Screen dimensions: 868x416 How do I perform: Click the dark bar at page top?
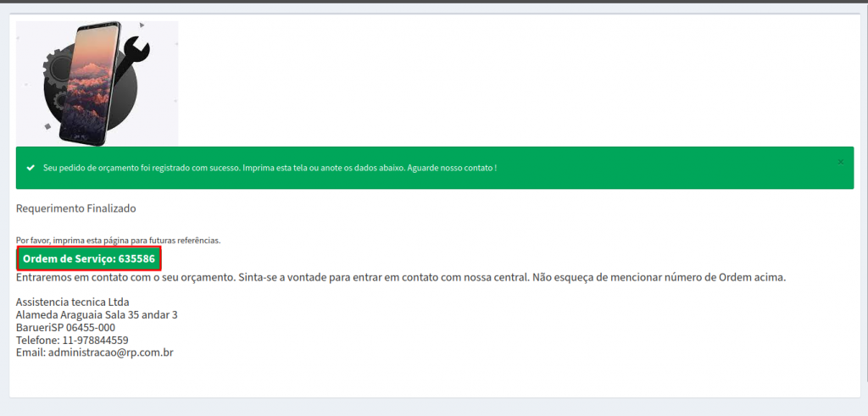434,2
